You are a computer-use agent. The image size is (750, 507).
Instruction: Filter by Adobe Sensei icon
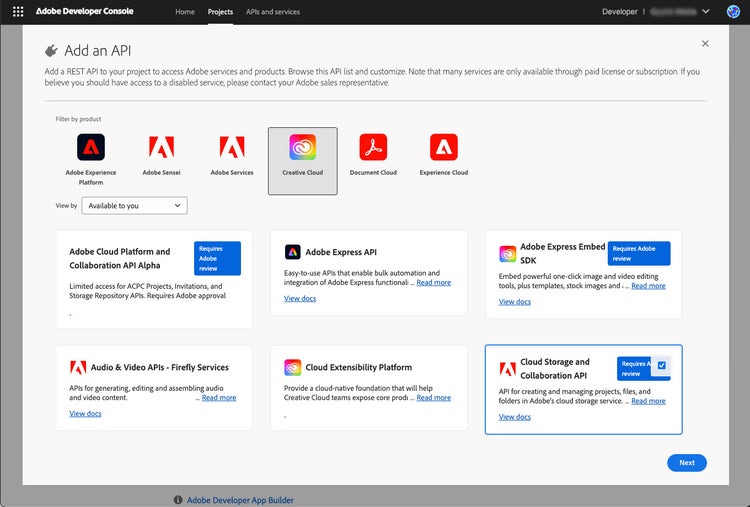pos(161,147)
